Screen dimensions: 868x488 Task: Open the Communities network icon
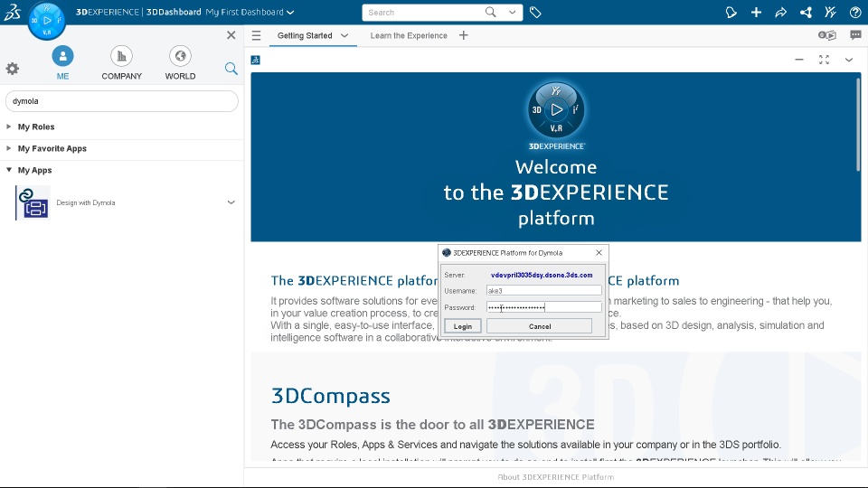(x=806, y=12)
